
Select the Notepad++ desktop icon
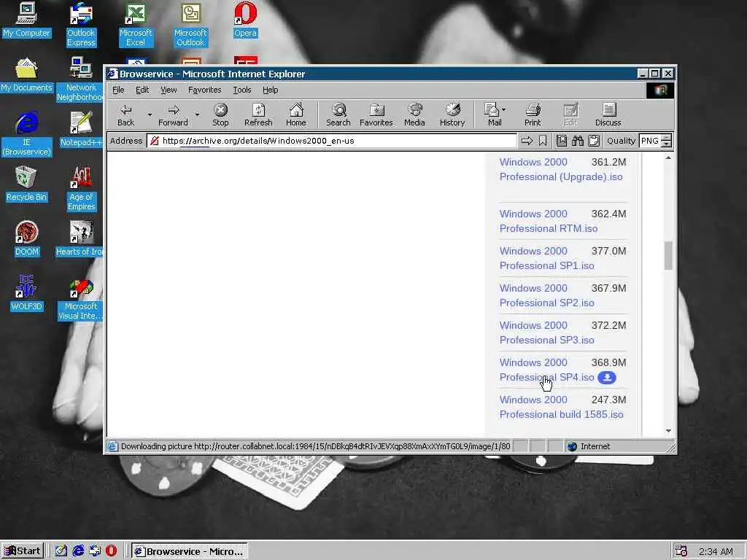click(x=81, y=130)
